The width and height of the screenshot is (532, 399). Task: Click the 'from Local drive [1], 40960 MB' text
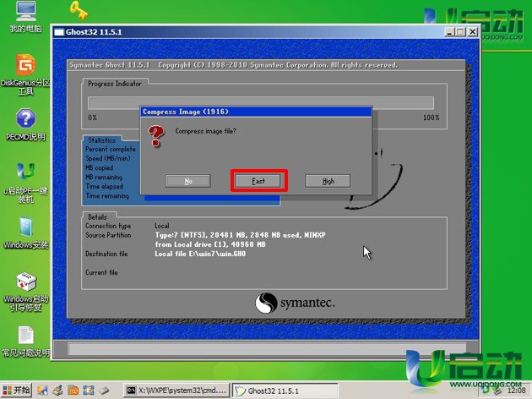[210, 244]
